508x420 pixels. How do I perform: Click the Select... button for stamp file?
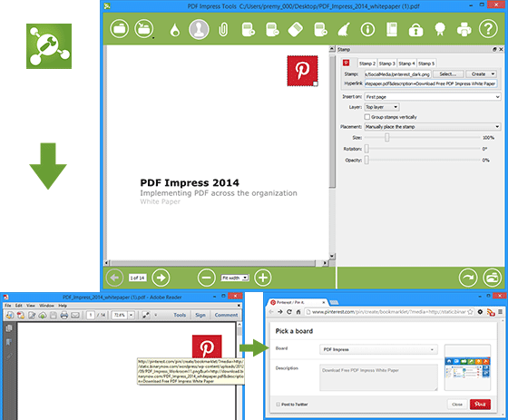(x=448, y=74)
